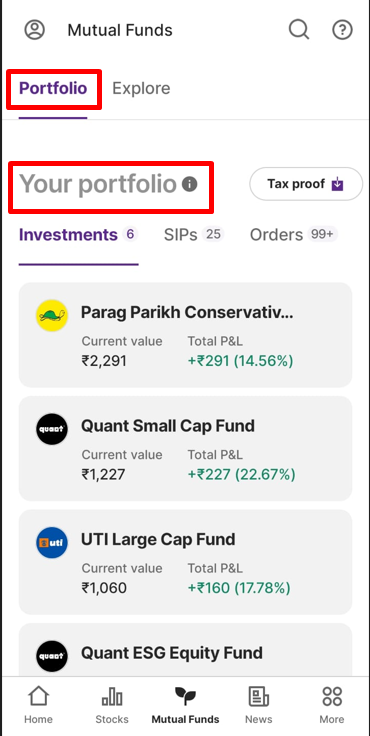Open the help question mark icon

[x=342, y=30]
